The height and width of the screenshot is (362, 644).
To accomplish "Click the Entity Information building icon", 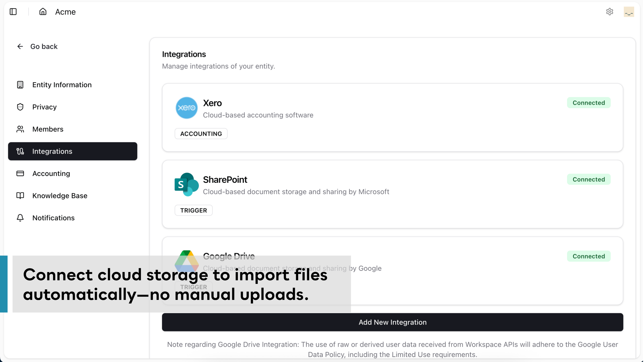I will [x=20, y=85].
